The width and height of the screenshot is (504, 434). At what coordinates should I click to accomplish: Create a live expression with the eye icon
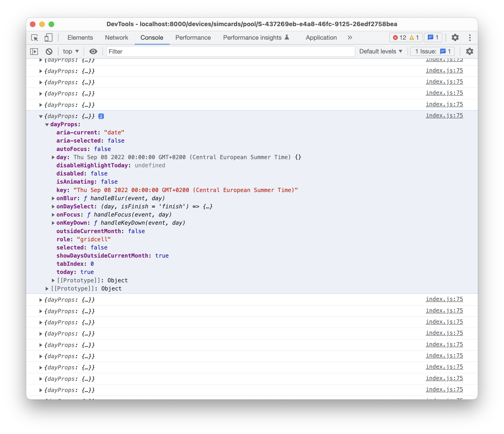[93, 51]
